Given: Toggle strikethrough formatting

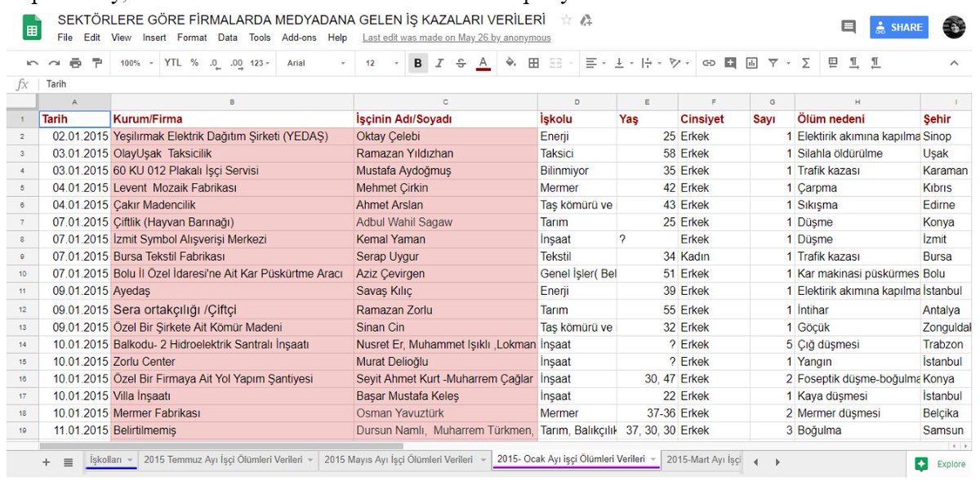Looking at the screenshot, I should [x=461, y=63].
